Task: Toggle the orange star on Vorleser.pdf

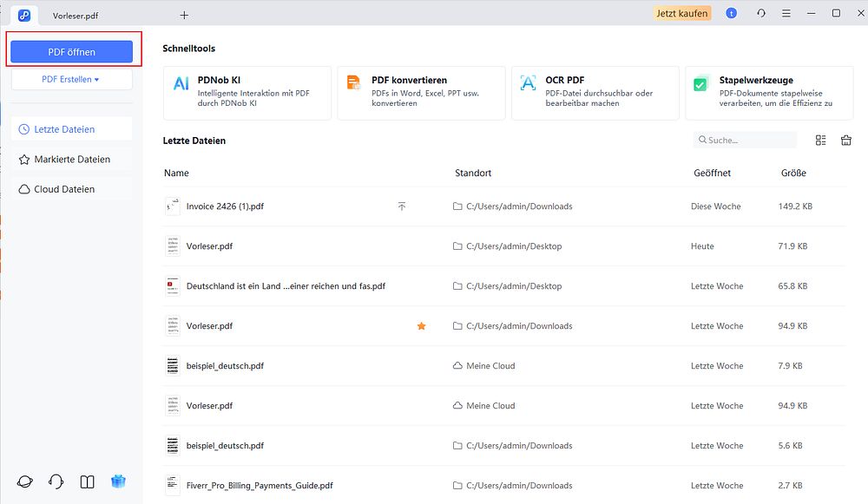Action: tap(421, 326)
